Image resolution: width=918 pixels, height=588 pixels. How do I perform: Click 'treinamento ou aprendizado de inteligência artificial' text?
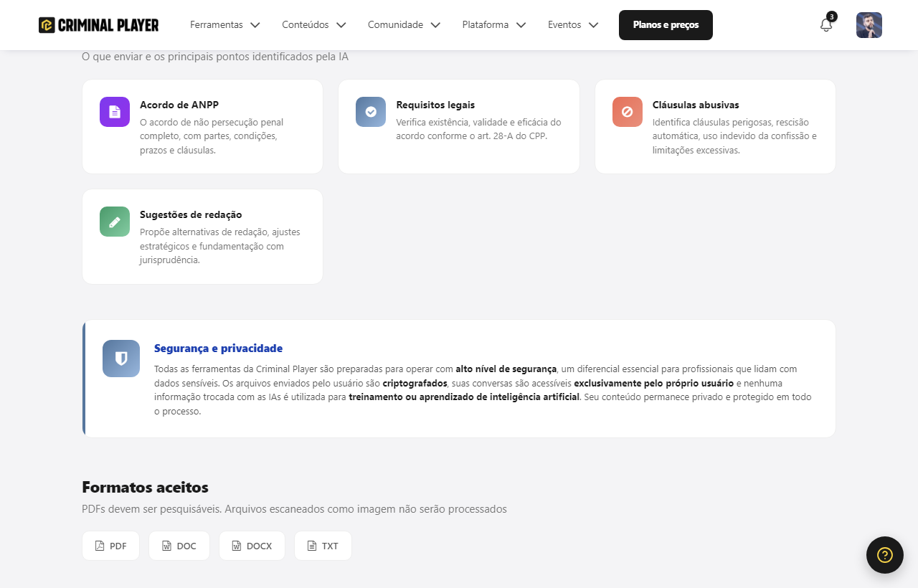[x=464, y=397]
